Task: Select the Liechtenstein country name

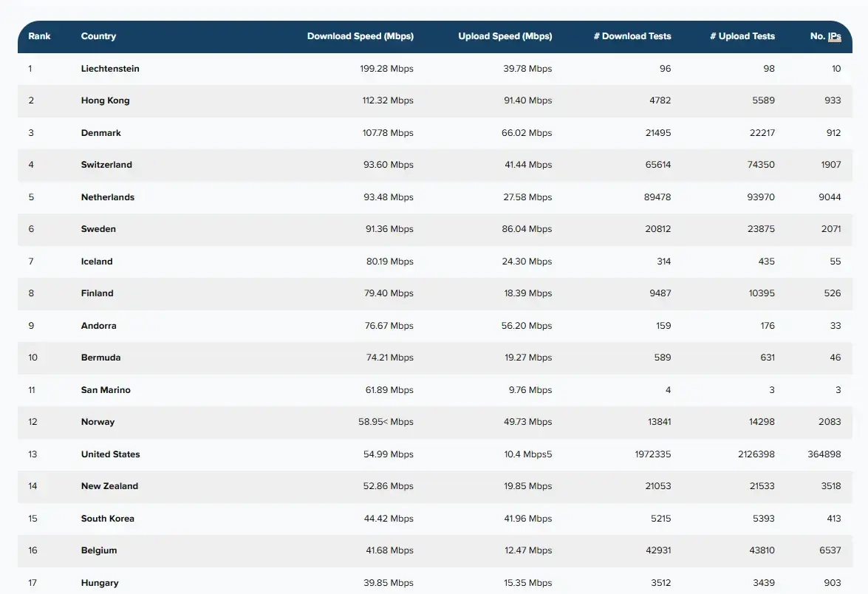Action: (x=110, y=69)
